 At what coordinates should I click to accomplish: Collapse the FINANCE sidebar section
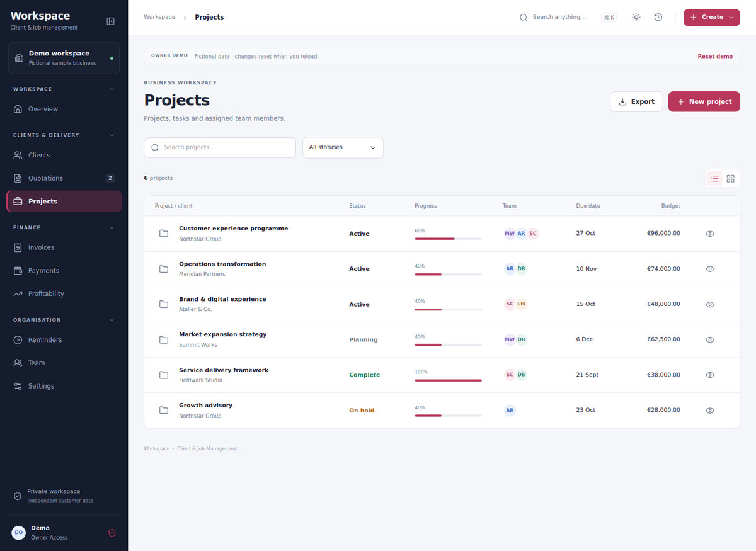pos(112,227)
